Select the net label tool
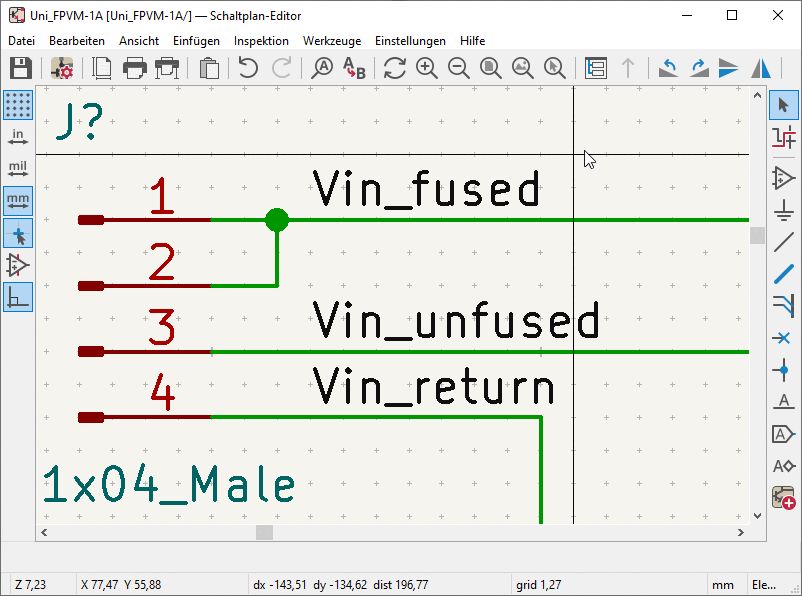This screenshot has width=802, height=596. [x=784, y=402]
